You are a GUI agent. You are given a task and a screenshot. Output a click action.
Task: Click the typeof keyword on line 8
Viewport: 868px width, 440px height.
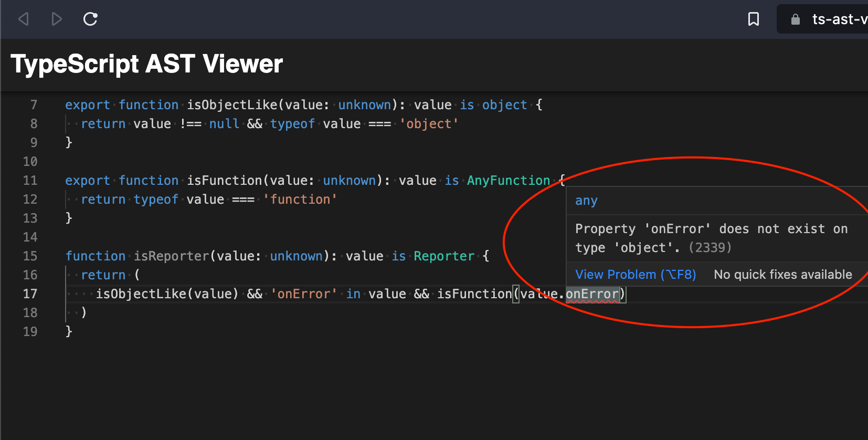pos(293,124)
